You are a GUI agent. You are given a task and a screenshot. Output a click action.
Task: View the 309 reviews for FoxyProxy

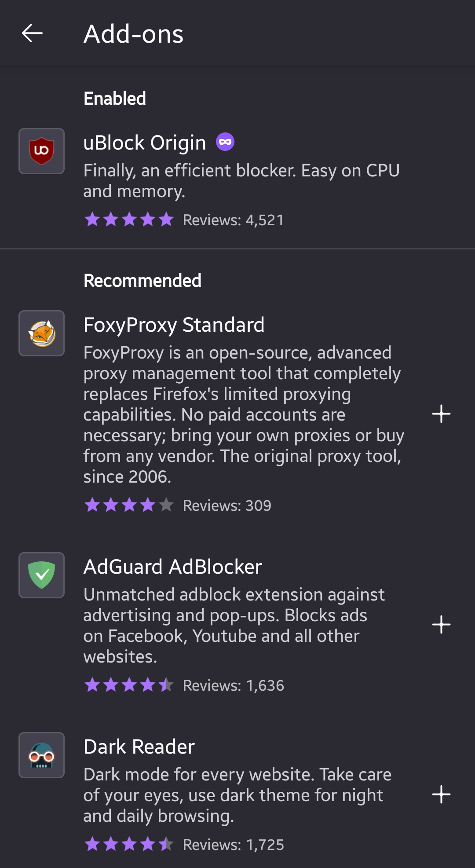tap(227, 505)
